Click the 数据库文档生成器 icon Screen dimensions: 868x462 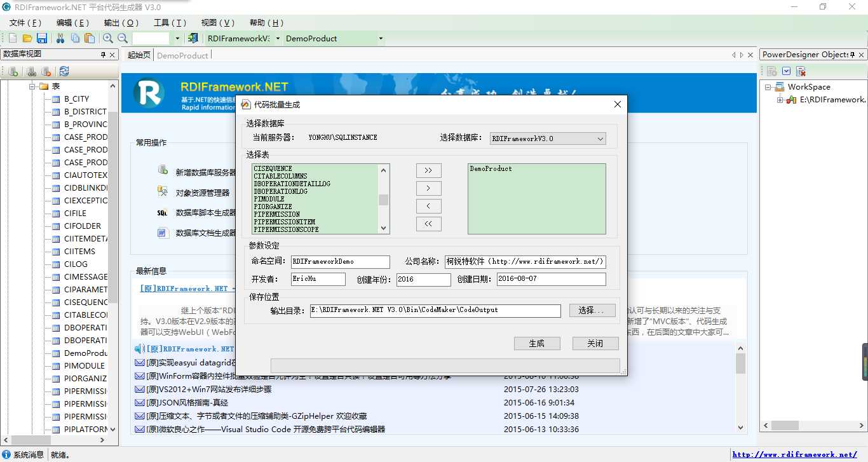tap(163, 233)
